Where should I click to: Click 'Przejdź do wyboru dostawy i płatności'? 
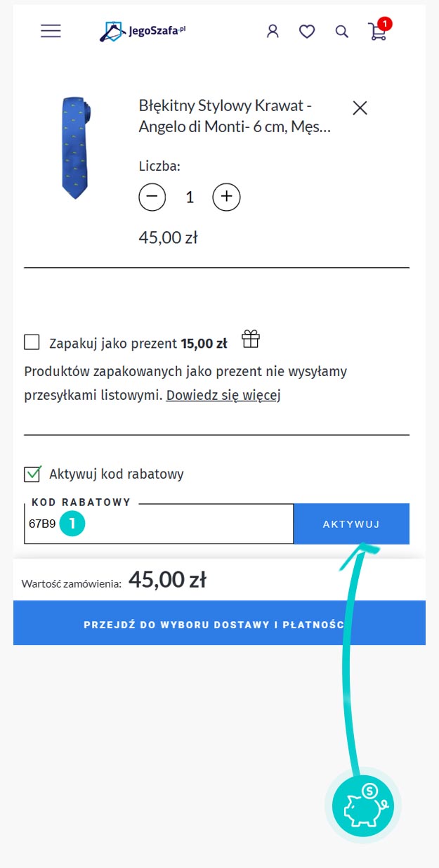[x=219, y=624]
